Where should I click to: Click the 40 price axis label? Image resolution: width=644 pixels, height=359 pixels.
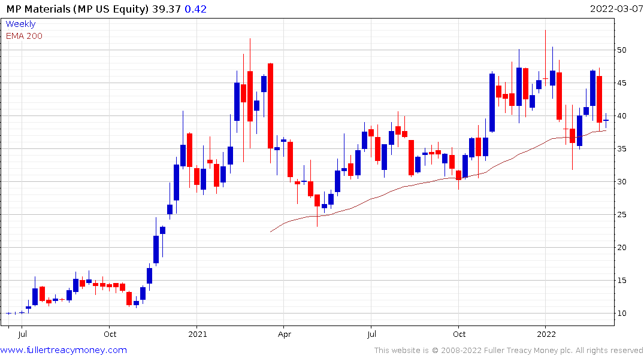[621, 115]
